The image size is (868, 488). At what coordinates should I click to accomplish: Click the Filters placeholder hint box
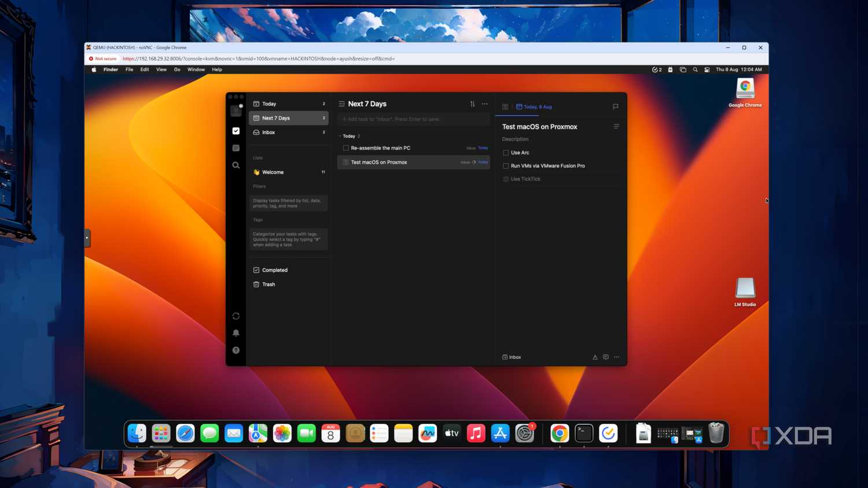coord(289,203)
